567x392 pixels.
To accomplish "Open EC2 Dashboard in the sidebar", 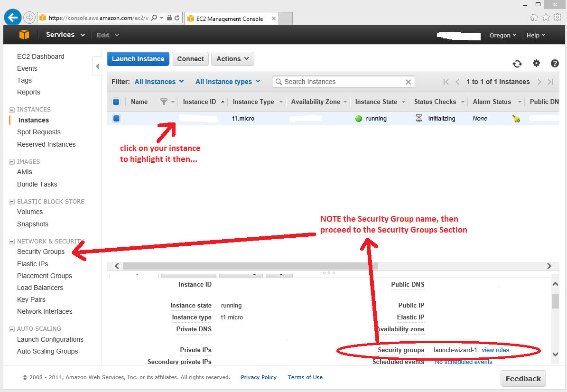I will coord(40,56).
